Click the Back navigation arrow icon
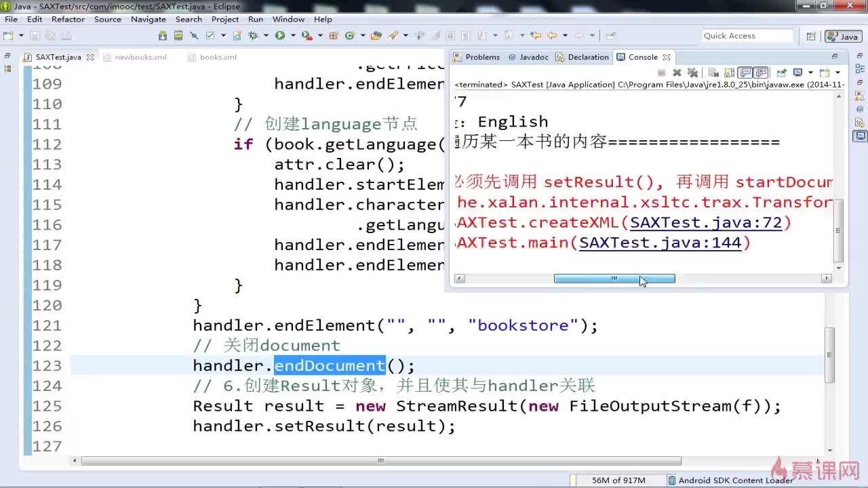 552,36
